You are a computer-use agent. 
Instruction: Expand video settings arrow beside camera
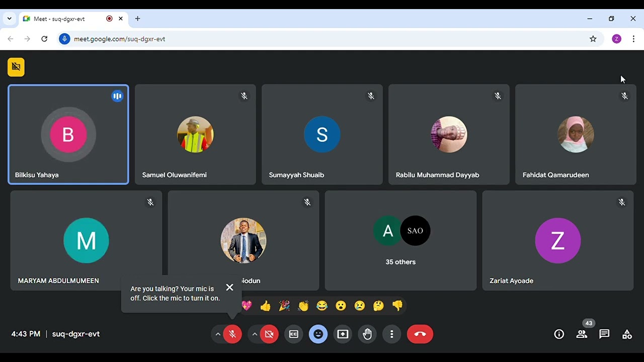coord(255,334)
